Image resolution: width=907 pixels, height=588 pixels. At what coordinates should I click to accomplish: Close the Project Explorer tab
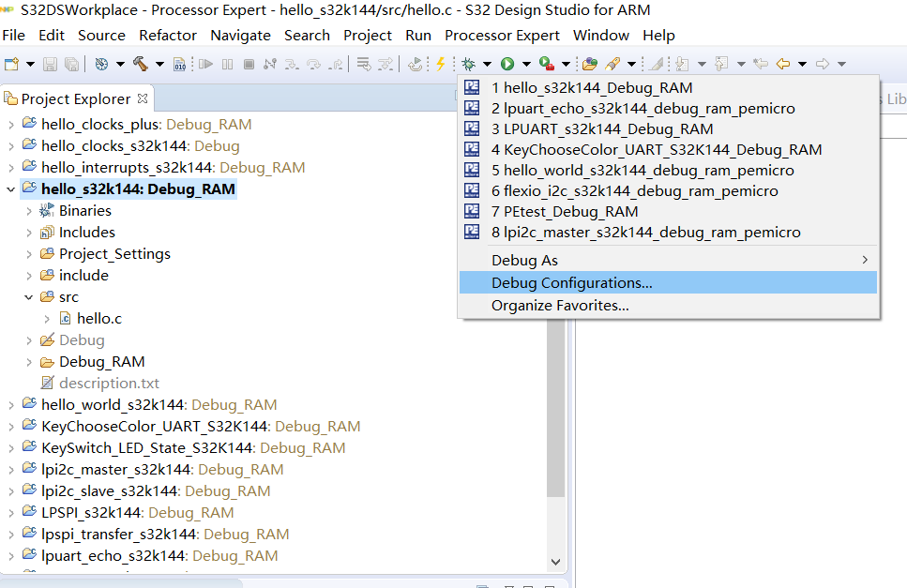click(143, 98)
